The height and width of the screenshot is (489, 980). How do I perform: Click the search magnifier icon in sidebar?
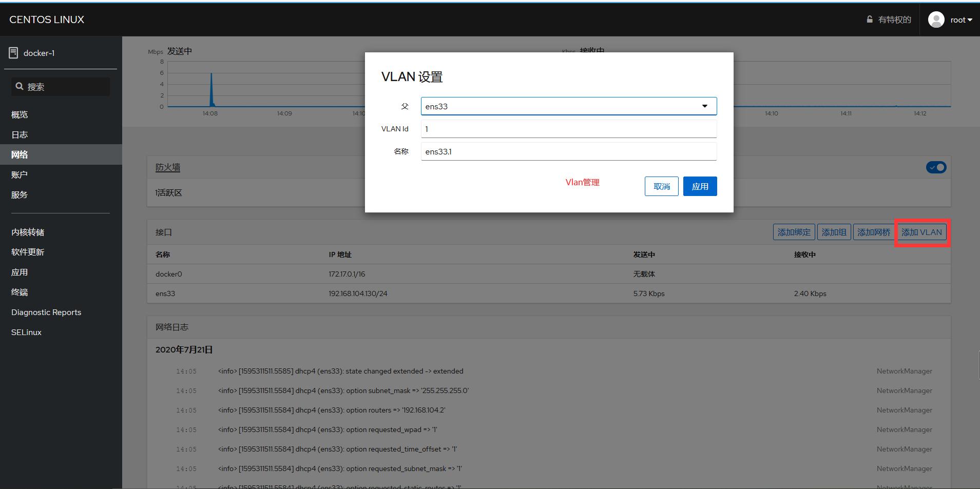[x=20, y=86]
